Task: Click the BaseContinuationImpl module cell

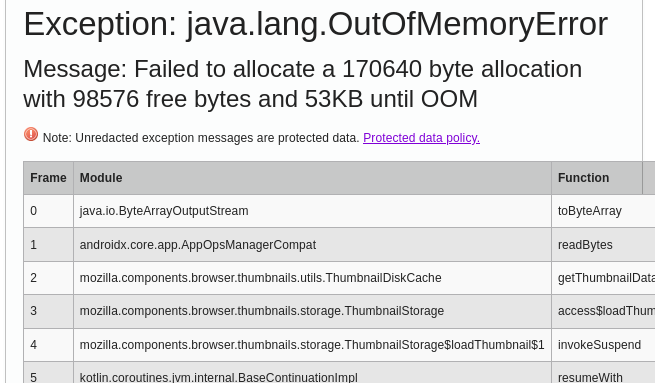Action: pos(312,373)
